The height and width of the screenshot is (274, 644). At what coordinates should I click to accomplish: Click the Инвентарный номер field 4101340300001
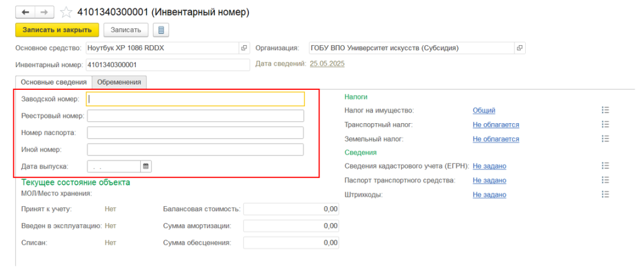pos(167,65)
